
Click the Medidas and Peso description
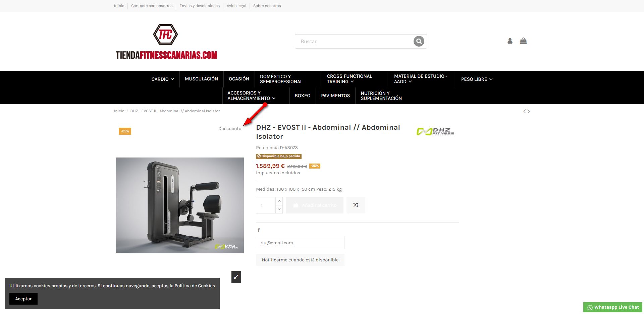[299, 189]
